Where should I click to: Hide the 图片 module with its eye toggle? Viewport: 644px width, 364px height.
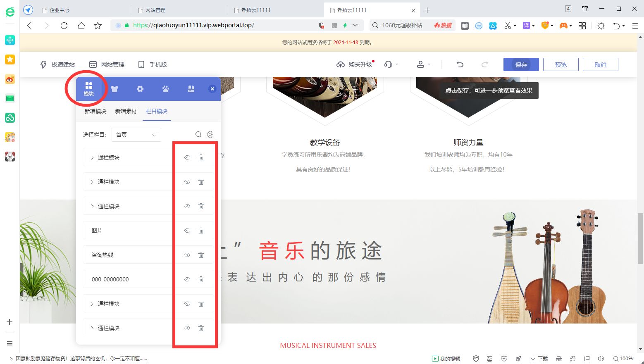pyautogui.click(x=187, y=230)
